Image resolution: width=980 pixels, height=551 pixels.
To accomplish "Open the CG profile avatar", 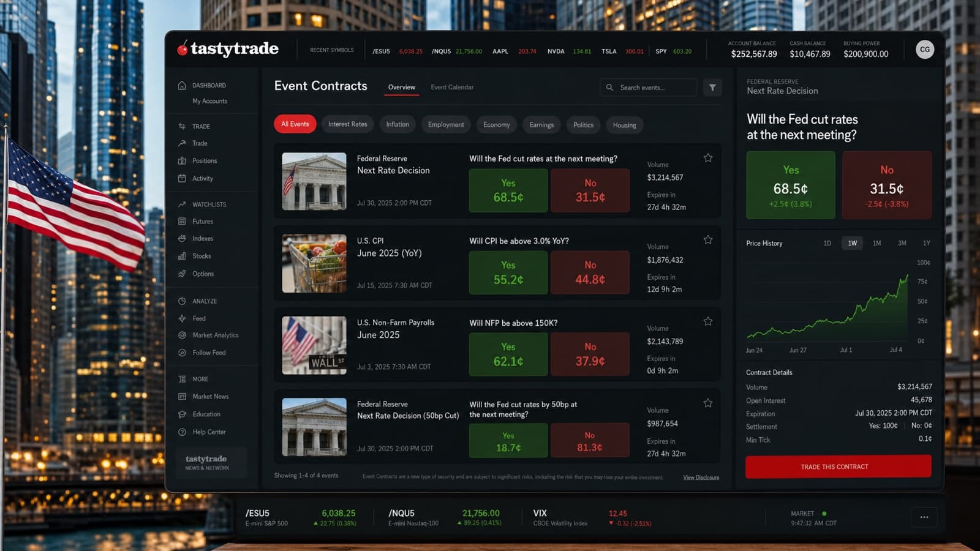I will (925, 49).
